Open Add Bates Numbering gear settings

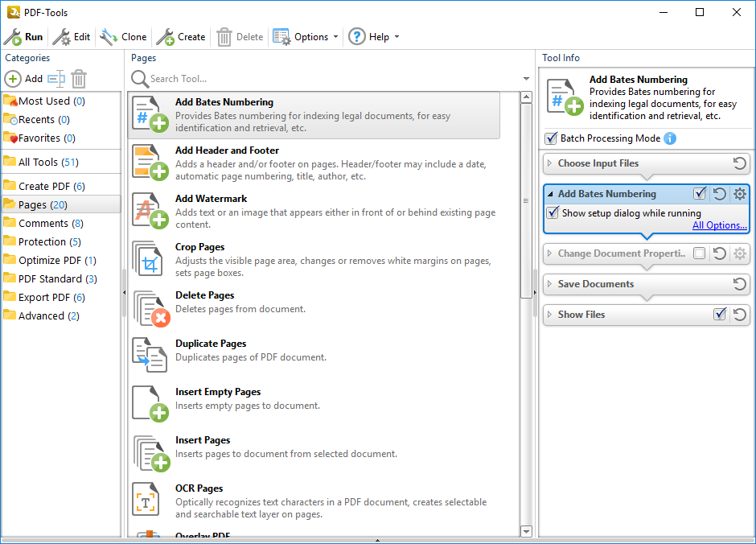click(739, 194)
